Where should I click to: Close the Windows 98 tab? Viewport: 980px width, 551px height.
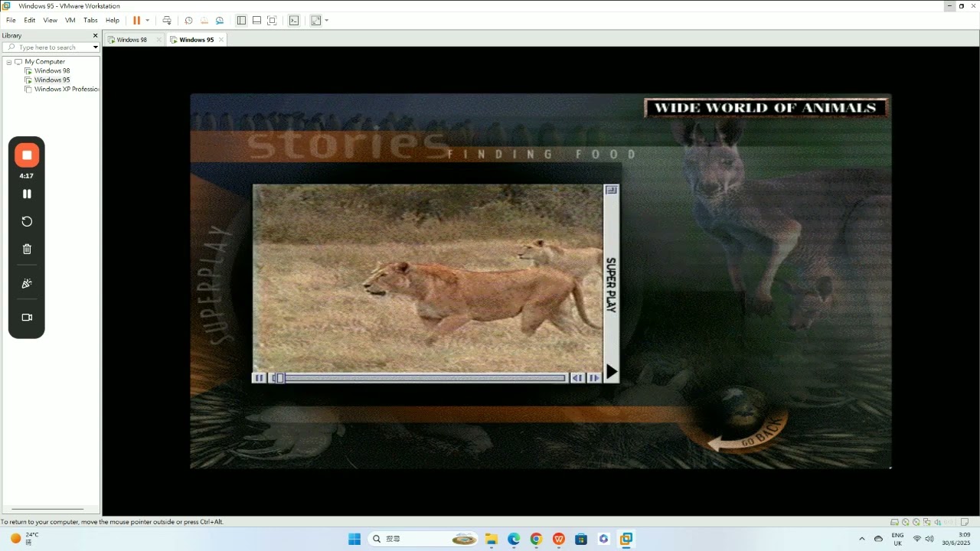point(159,40)
